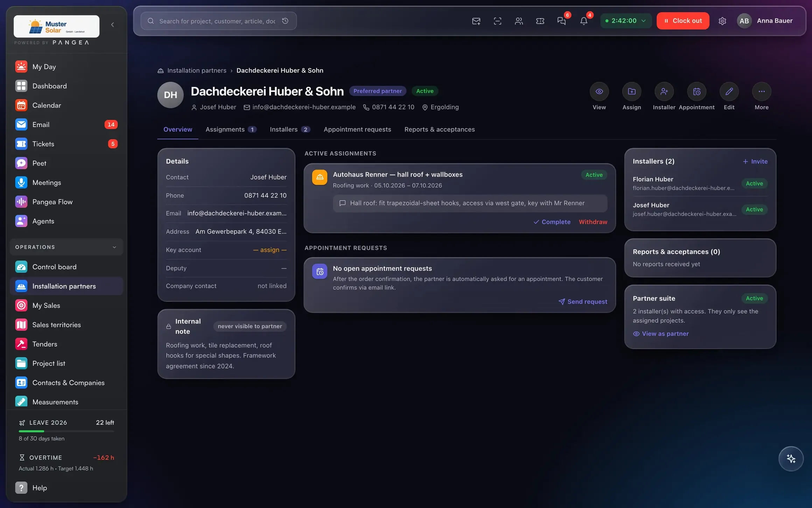Open the contacts people icon in top bar
812x508 pixels.
pos(519,21)
